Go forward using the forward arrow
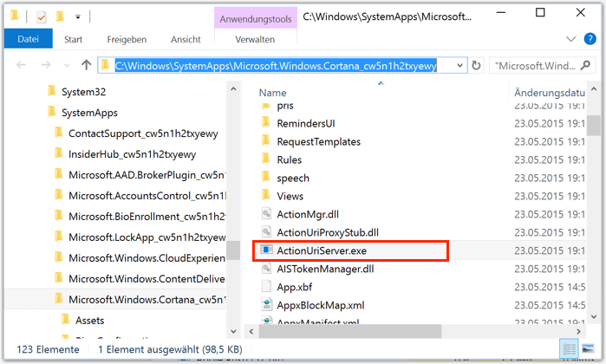606x364 pixels. coord(46,65)
